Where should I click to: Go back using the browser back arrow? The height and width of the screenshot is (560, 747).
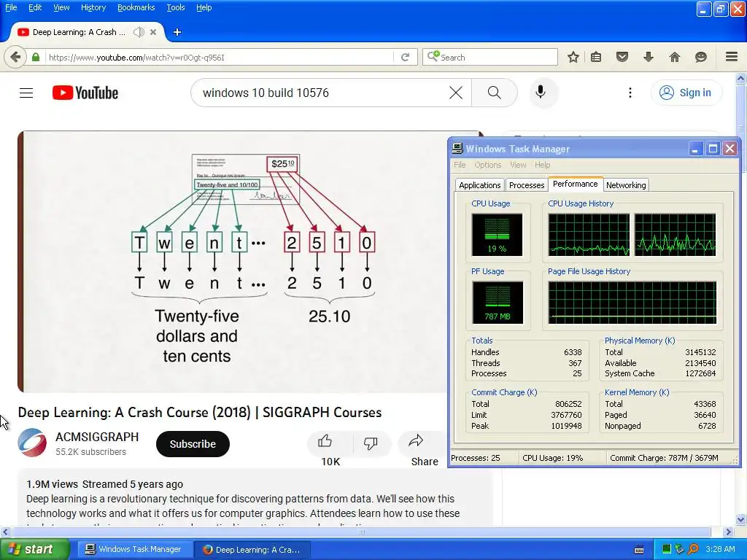(x=15, y=57)
